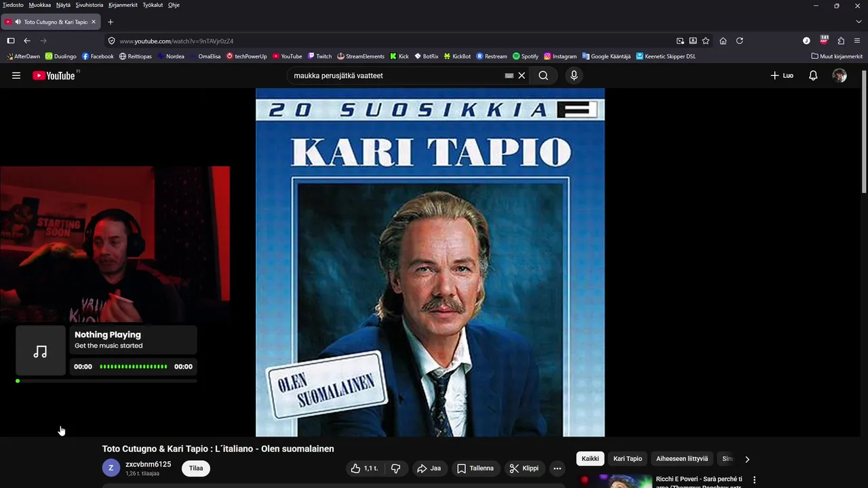Open the KickBot bookmark
Screen dimensions: 868x488
(x=457, y=56)
